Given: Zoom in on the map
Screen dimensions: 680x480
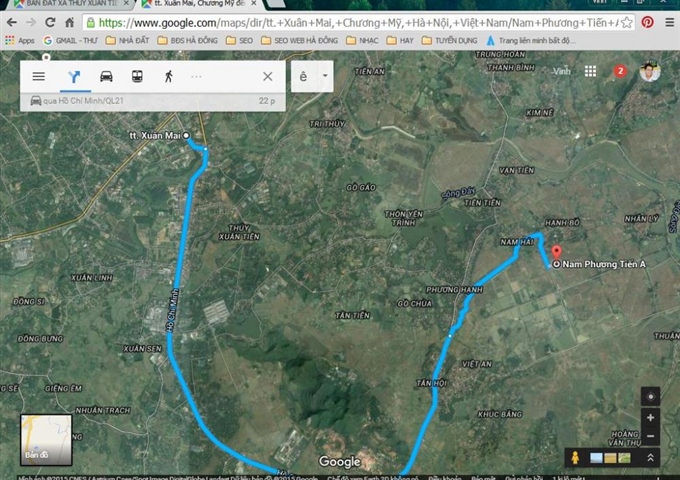Looking at the screenshot, I should pos(651,418).
